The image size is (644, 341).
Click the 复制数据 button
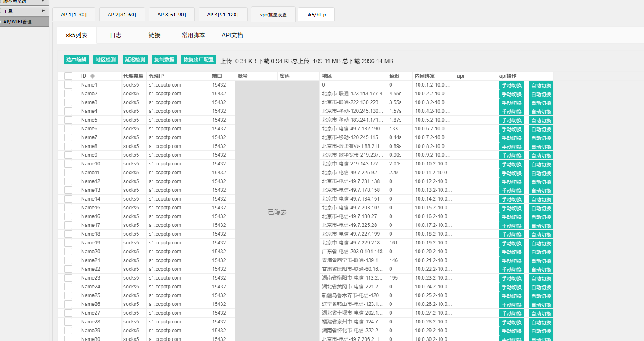(x=164, y=60)
